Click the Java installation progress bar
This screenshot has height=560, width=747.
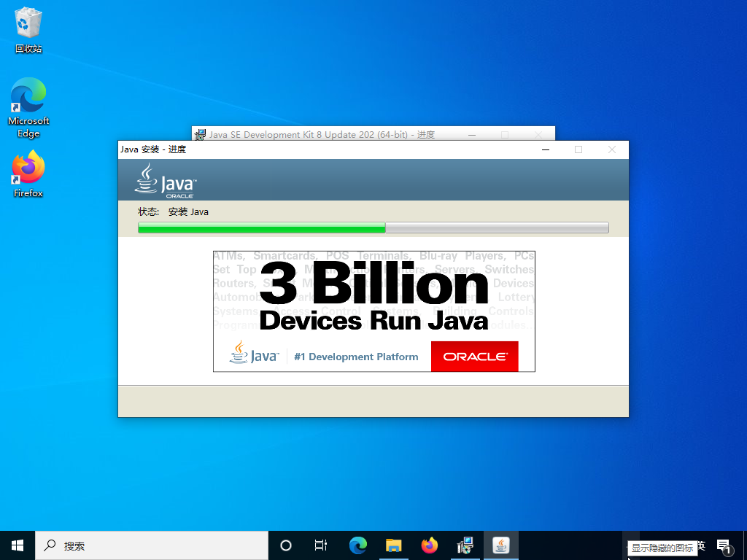(x=373, y=227)
